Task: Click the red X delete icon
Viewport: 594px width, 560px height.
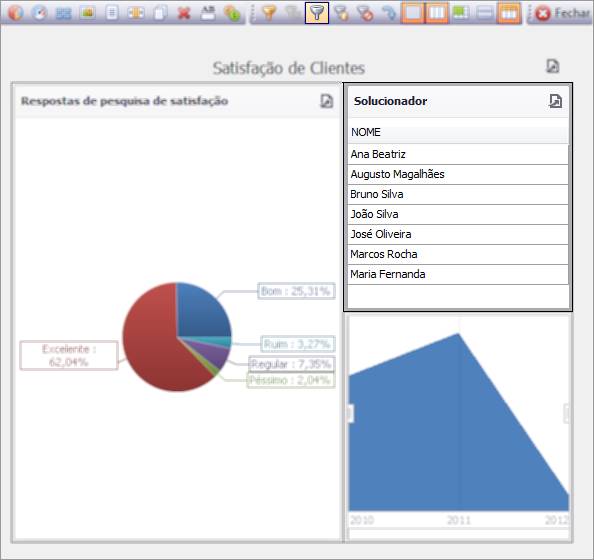Action: click(184, 13)
